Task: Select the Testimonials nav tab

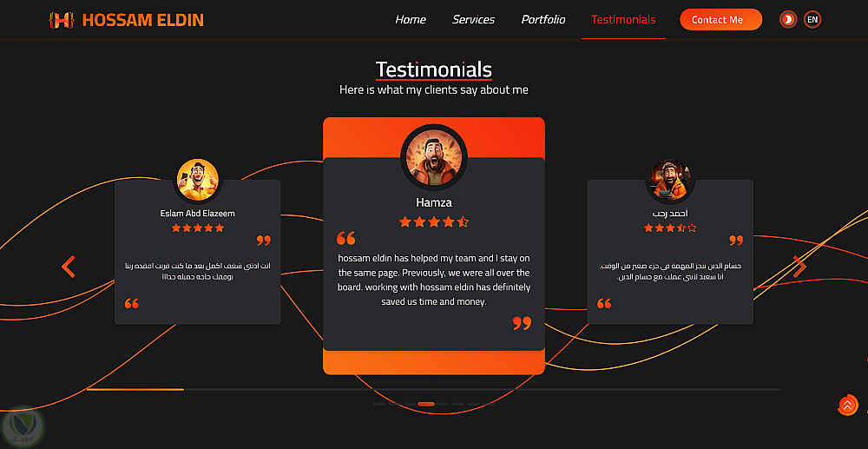Action: (623, 20)
